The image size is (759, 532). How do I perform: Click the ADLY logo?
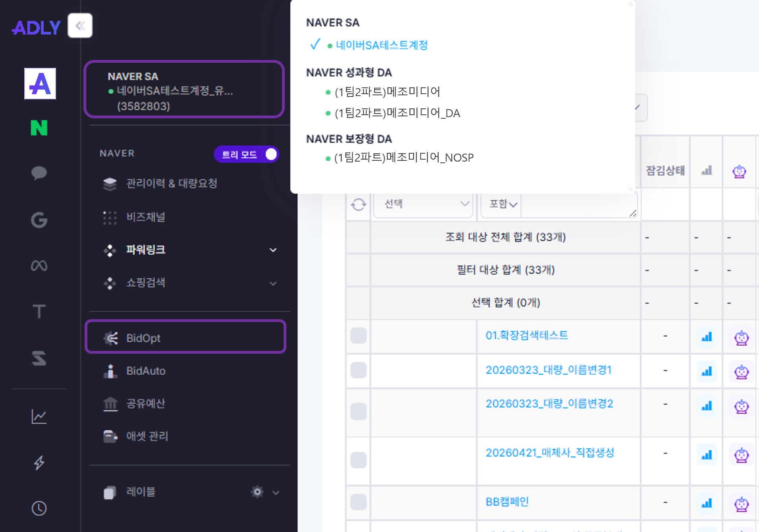pos(36,28)
